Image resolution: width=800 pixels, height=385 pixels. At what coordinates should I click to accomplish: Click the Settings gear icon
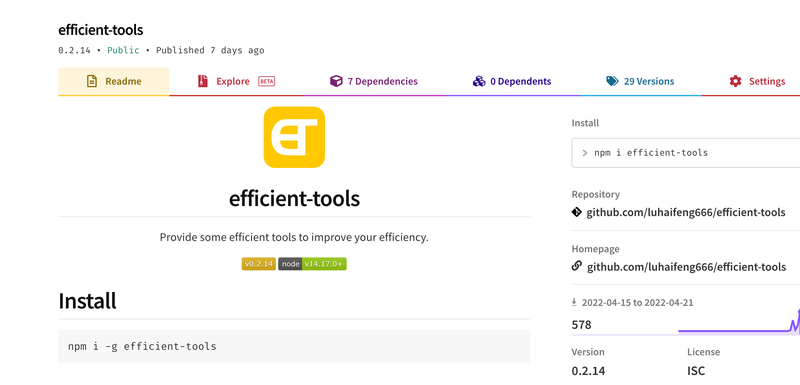[735, 82]
